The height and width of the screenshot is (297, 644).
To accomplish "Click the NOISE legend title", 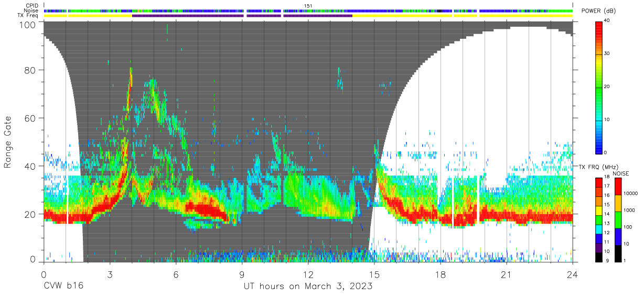I will pyautogui.click(x=620, y=173).
